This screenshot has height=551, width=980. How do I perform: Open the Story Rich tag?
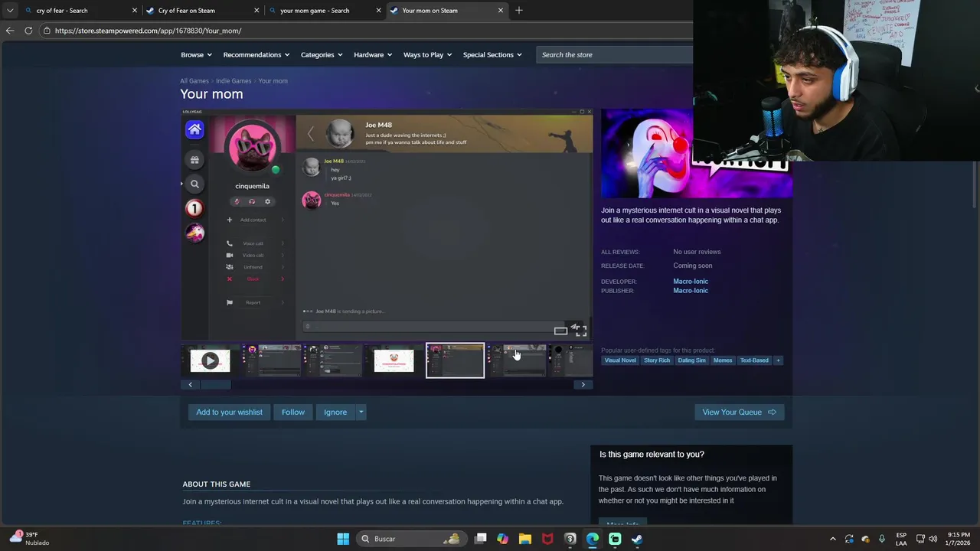pyautogui.click(x=657, y=360)
